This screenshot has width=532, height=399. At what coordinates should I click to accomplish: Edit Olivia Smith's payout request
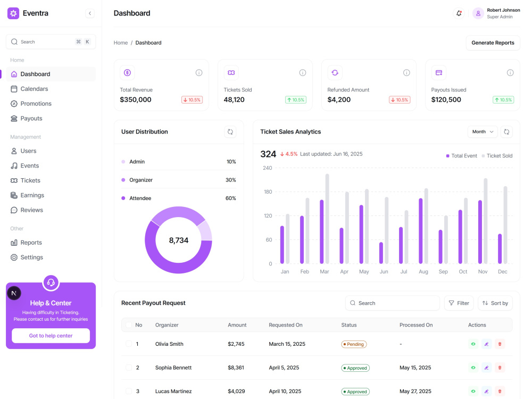coord(487,344)
